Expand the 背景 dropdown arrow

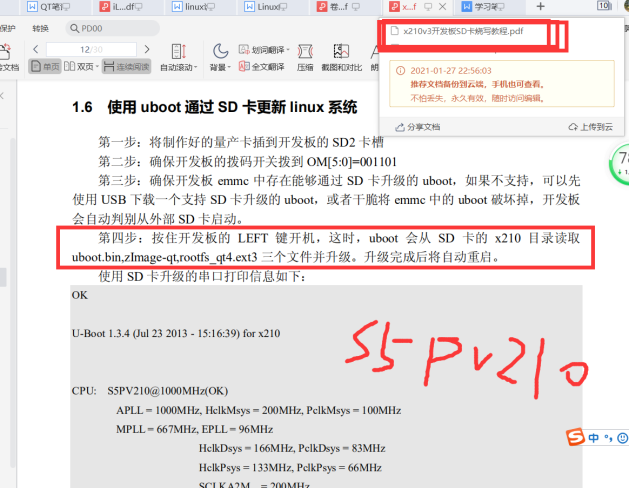(229, 67)
